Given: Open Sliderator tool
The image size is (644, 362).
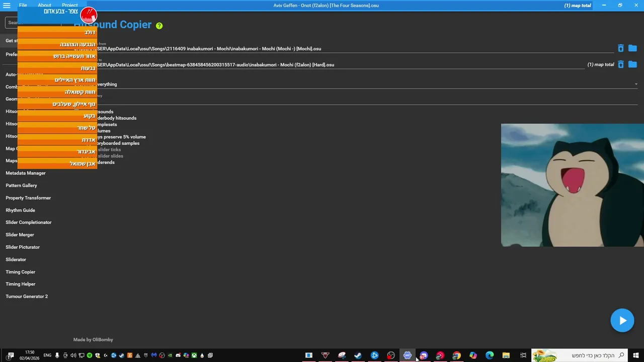Looking at the screenshot, I should (x=16, y=259).
